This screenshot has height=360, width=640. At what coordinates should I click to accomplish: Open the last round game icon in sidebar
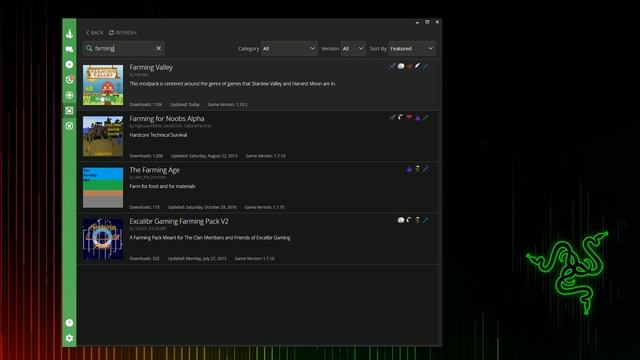click(x=69, y=126)
